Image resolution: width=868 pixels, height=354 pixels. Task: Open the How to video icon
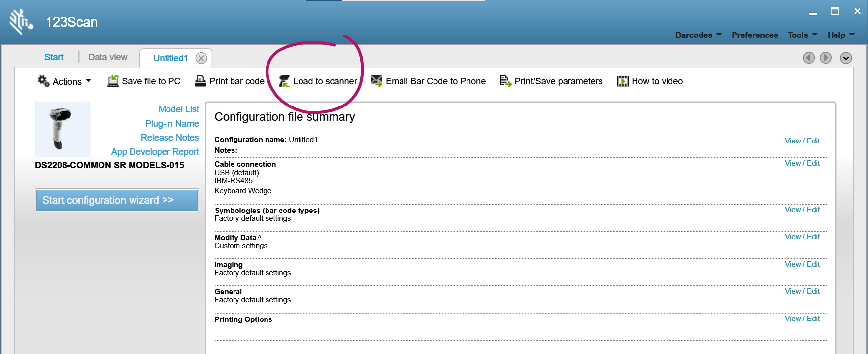[623, 81]
